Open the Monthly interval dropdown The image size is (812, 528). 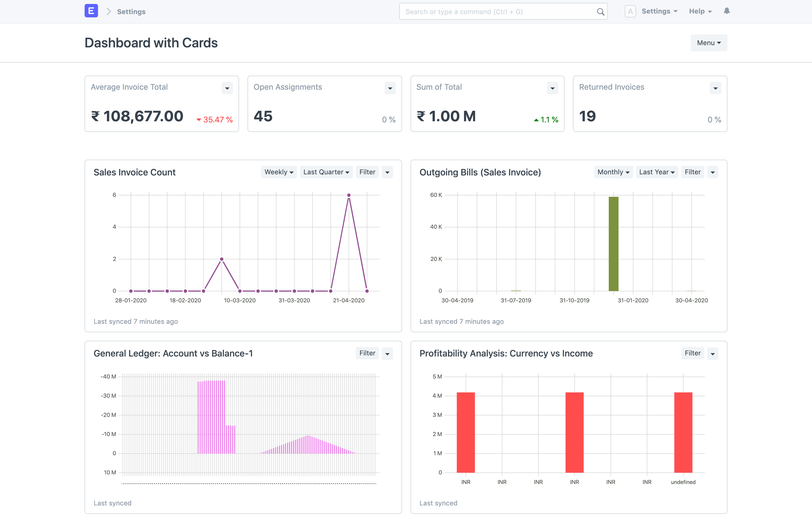(x=614, y=172)
